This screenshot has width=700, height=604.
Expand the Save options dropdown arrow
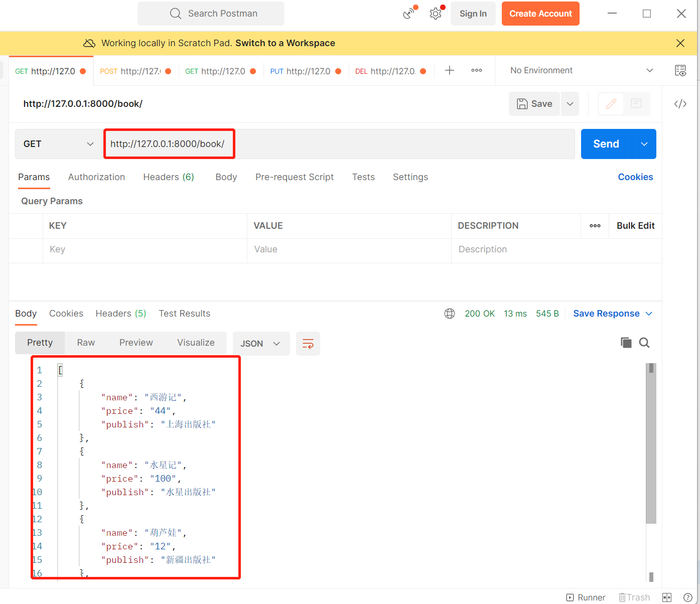[x=570, y=104]
